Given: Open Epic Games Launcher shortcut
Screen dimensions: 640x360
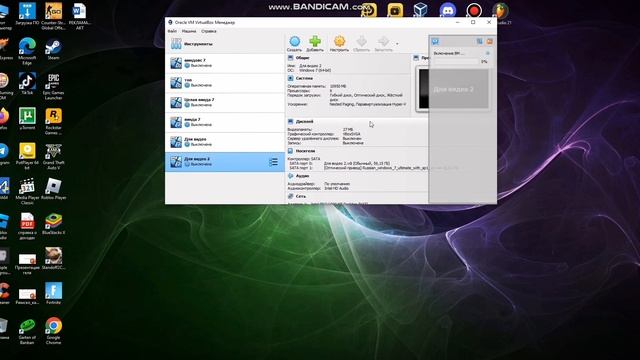Looking at the screenshot, I should coord(53,87).
